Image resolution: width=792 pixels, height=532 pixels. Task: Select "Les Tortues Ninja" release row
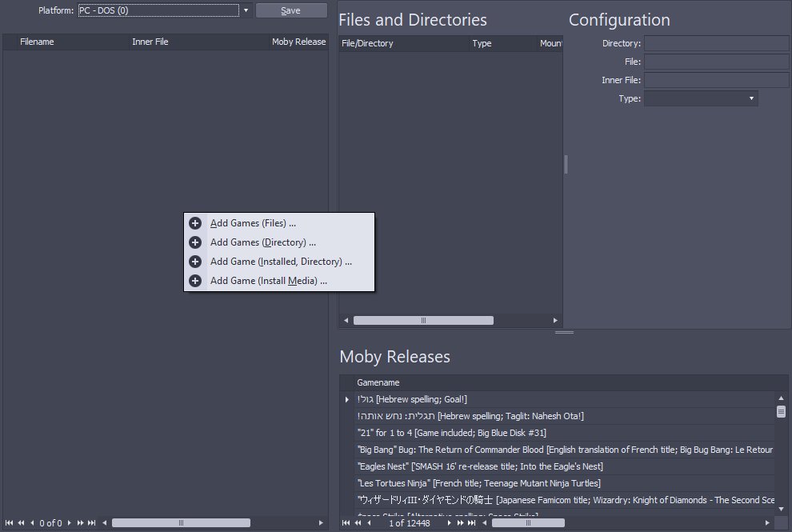coord(564,483)
